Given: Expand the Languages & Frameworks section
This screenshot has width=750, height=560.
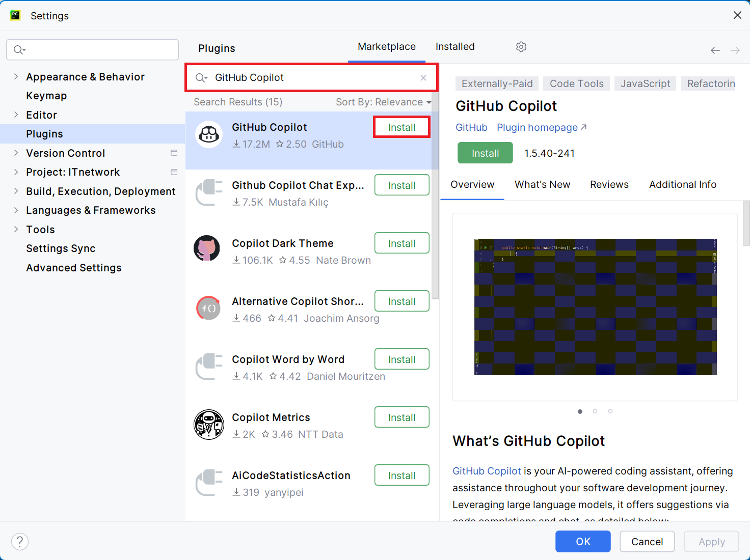Looking at the screenshot, I should [x=16, y=210].
